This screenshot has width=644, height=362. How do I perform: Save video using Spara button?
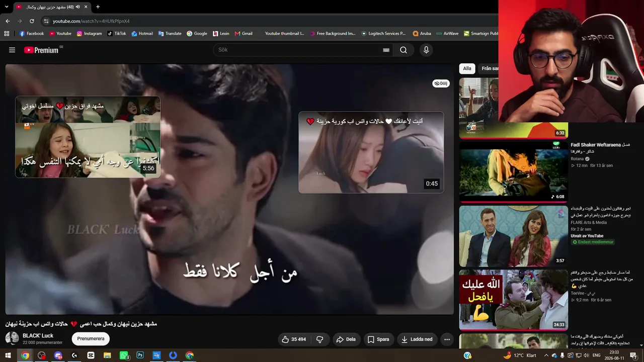pos(378,339)
